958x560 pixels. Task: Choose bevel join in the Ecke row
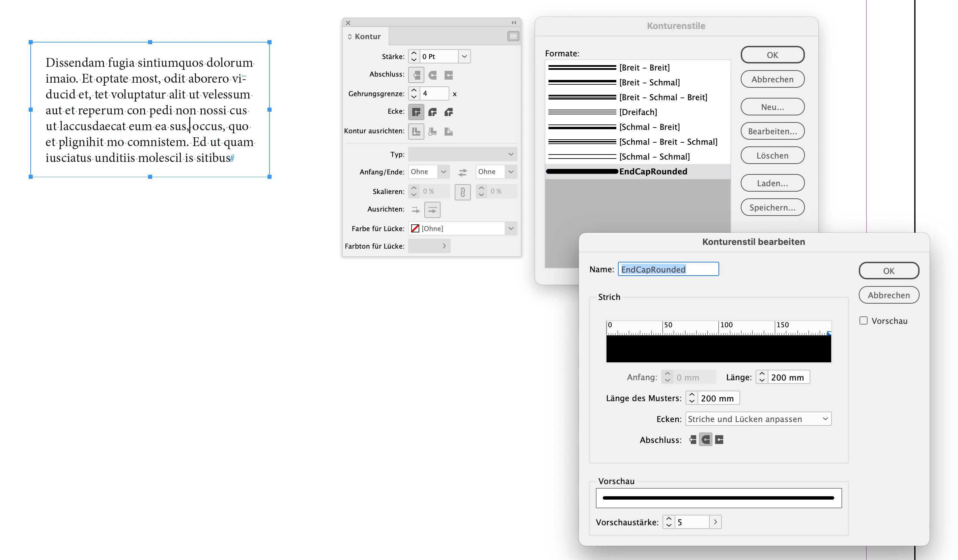click(449, 112)
